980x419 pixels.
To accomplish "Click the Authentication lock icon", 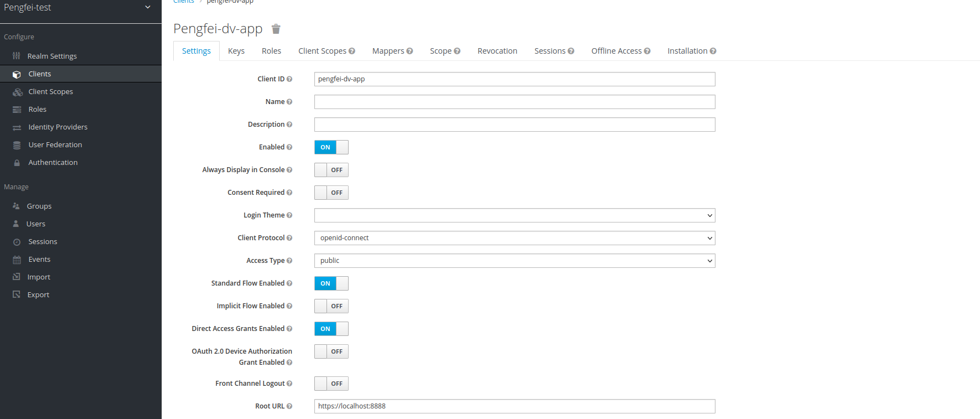I will (17, 163).
